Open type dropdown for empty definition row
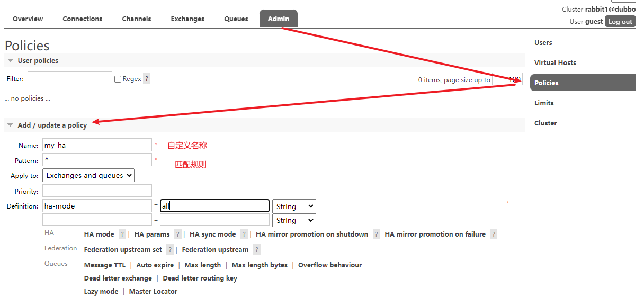 [294, 220]
